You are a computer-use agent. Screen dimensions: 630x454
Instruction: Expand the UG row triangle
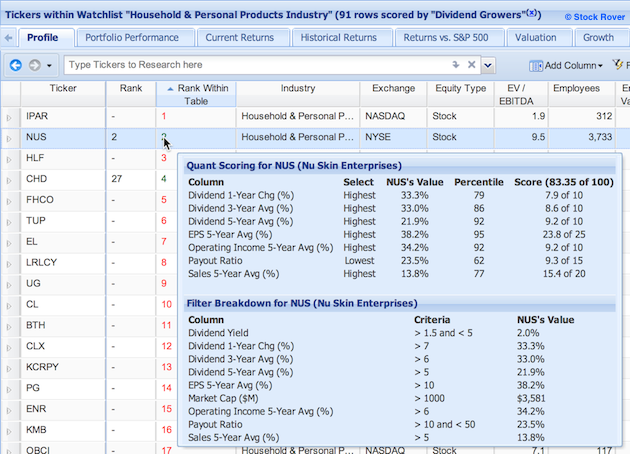point(9,285)
